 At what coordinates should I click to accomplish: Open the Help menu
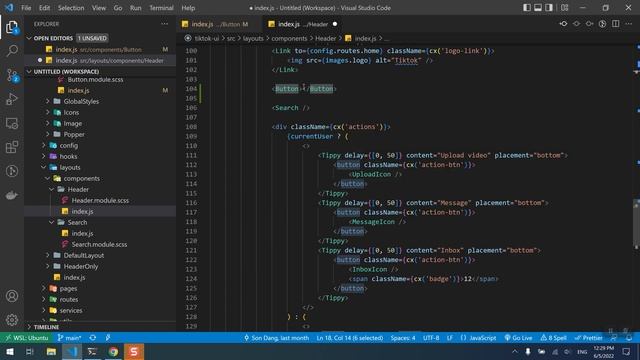(188, 8)
